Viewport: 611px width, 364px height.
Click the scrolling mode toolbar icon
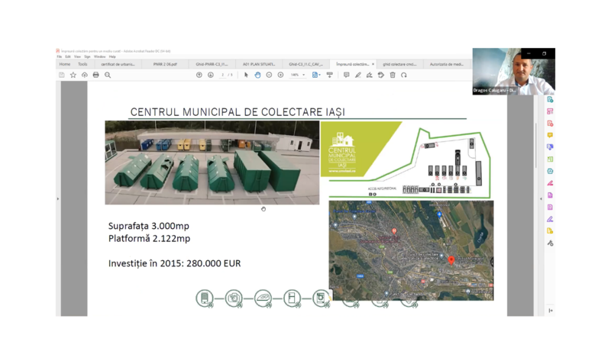pyautogui.click(x=330, y=75)
